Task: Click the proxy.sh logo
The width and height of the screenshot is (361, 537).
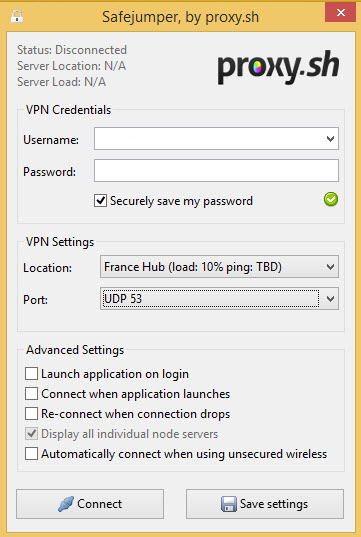Action: coord(278,67)
